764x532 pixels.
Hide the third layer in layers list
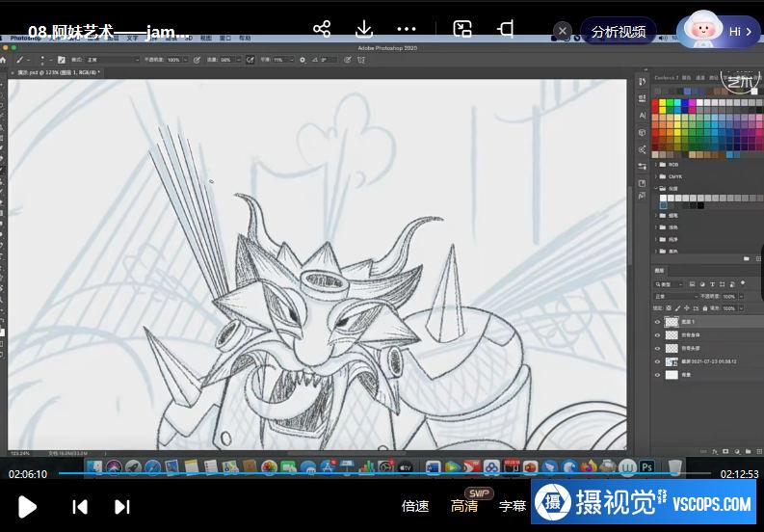coord(657,348)
